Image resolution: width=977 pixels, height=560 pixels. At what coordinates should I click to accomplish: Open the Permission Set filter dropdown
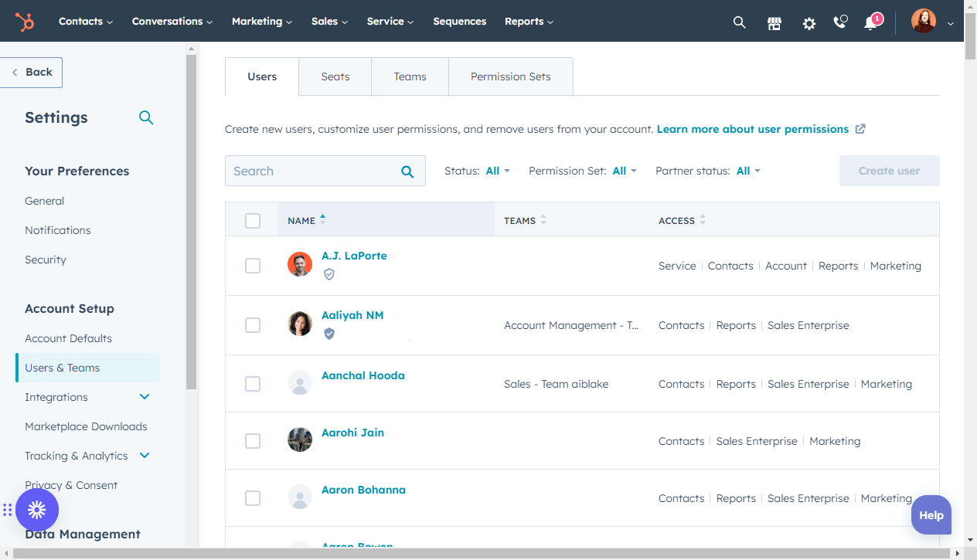coord(625,171)
